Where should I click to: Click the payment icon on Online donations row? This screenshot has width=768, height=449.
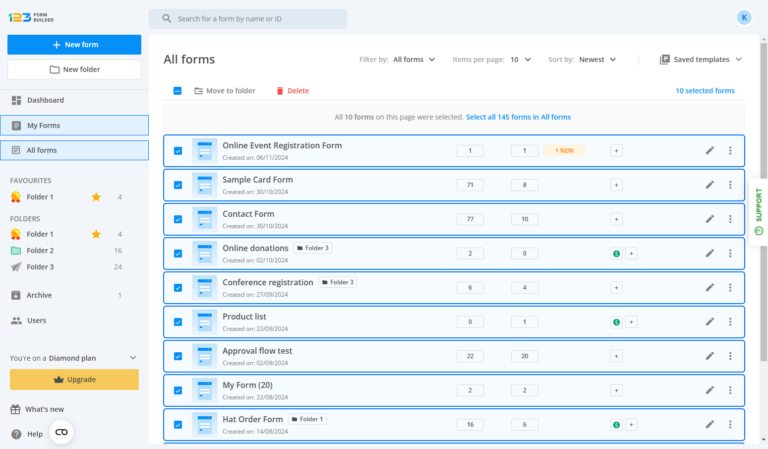(616, 254)
